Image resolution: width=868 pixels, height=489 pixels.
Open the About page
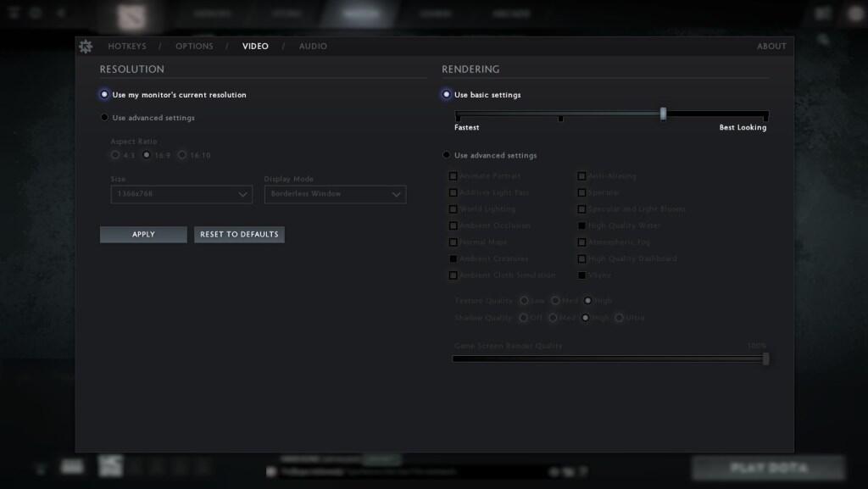click(x=771, y=47)
